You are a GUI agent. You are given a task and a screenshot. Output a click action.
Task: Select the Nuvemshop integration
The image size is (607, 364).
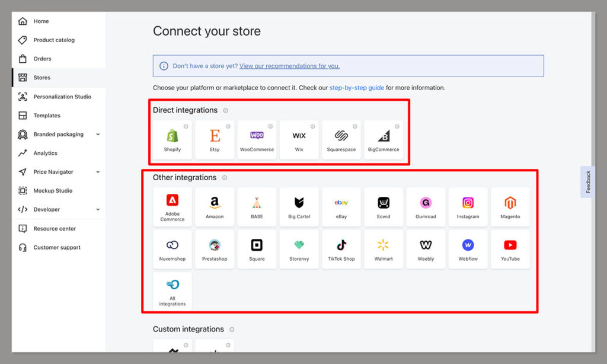[172, 250]
